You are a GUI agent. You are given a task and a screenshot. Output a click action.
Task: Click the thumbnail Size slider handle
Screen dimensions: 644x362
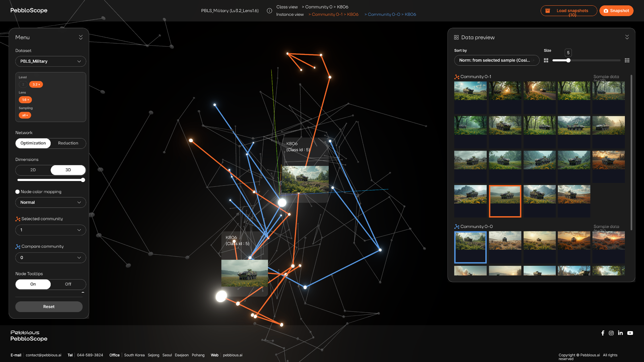click(x=568, y=60)
